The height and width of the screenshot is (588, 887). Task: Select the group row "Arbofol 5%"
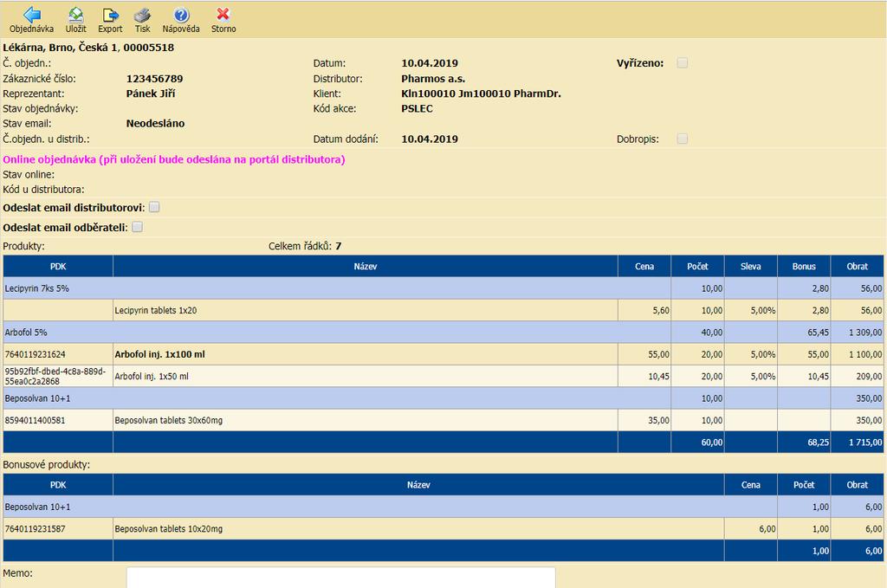(x=443, y=333)
